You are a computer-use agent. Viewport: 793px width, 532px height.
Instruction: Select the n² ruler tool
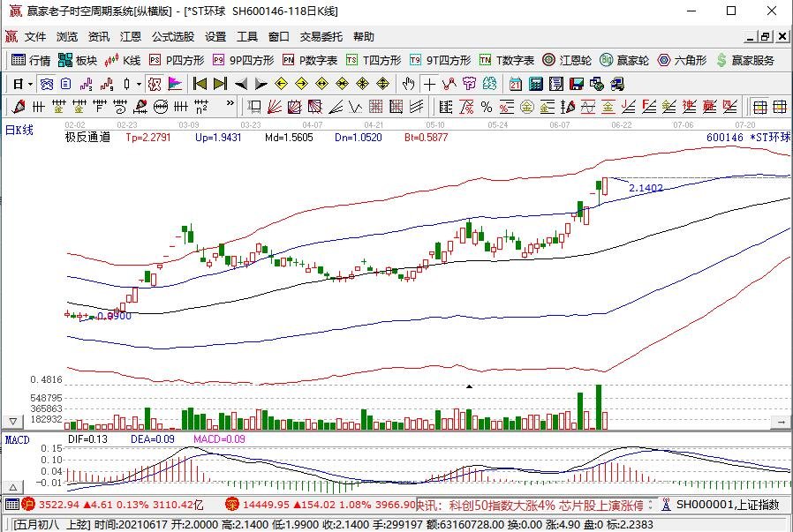tap(201, 107)
